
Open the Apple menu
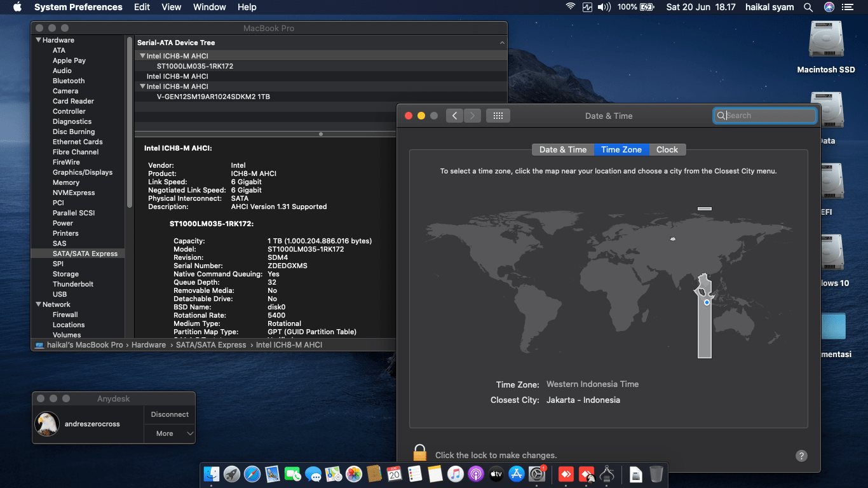click(x=17, y=7)
